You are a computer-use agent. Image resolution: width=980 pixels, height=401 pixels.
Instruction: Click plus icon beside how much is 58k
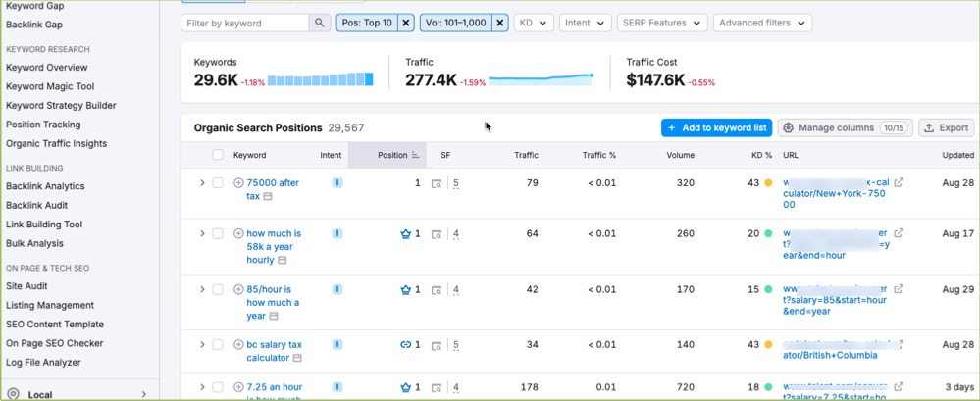coord(238,233)
